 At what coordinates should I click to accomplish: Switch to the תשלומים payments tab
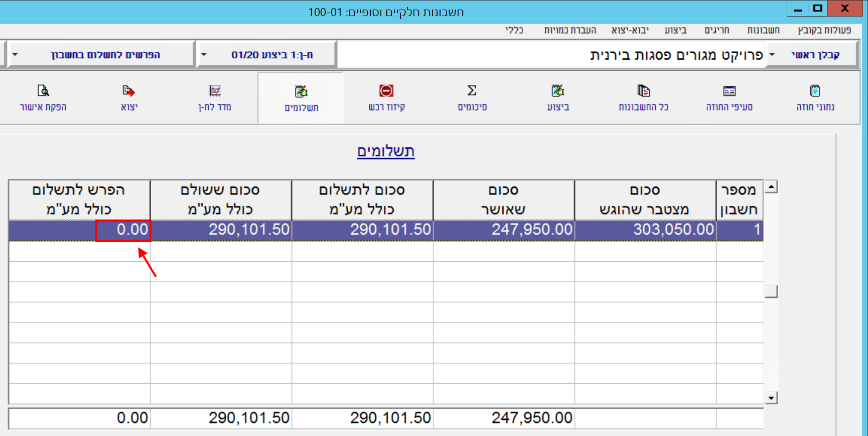[301, 98]
